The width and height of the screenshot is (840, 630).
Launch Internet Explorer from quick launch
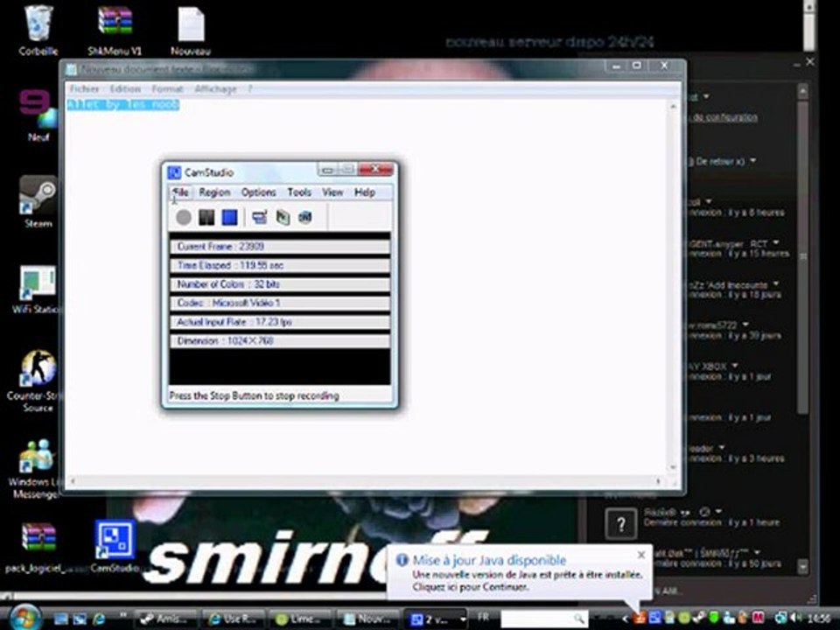(x=99, y=619)
